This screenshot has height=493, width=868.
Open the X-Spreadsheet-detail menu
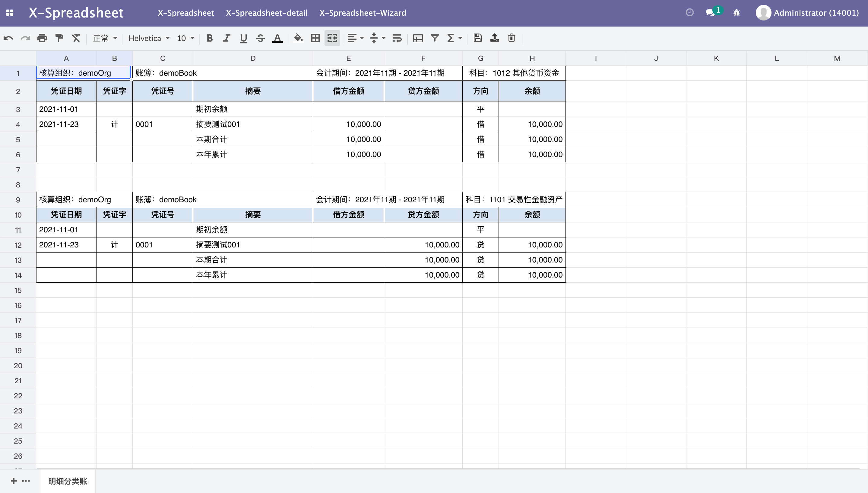point(267,13)
